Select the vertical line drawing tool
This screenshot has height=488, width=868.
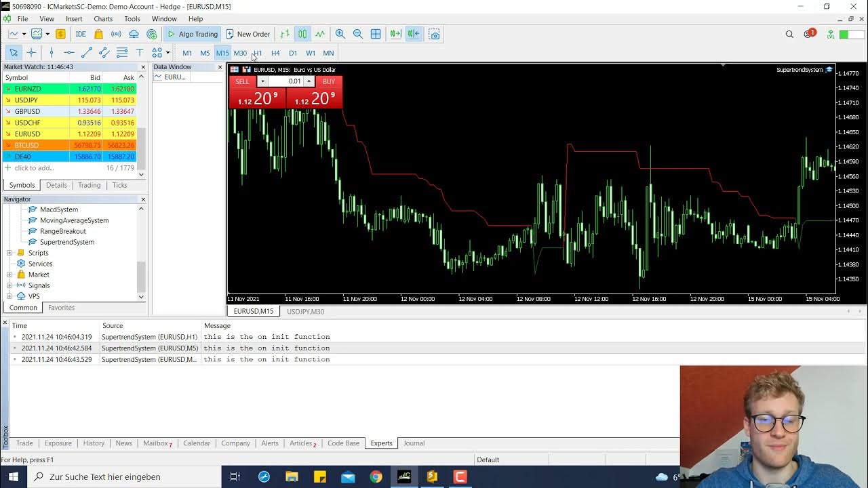pos(52,53)
